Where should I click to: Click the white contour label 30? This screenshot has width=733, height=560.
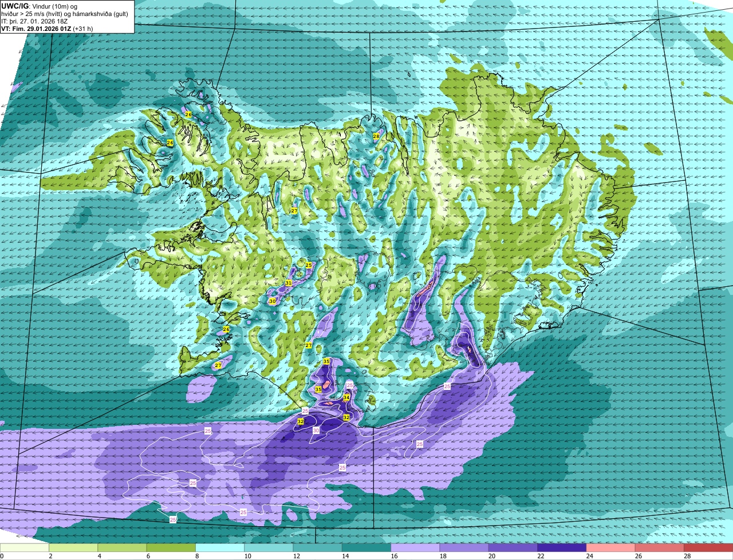coord(316,431)
